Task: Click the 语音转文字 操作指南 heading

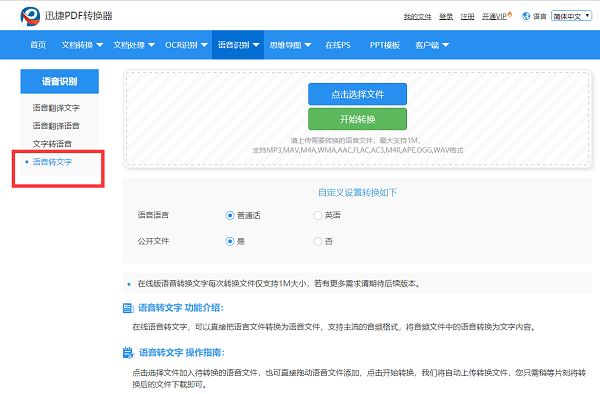Action: [181, 352]
